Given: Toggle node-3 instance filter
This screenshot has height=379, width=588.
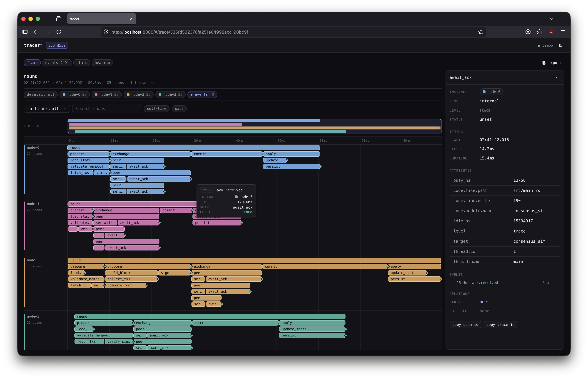Looking at the screenshot, I should click(170, 94).
